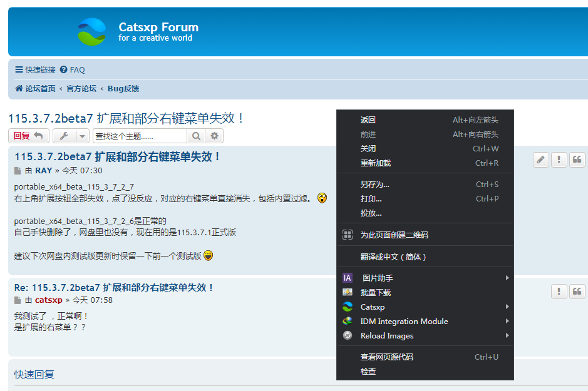Click the grinning emoji in RAY's post
This screenshot has height=391, width=588.
[x=208, y=255]
